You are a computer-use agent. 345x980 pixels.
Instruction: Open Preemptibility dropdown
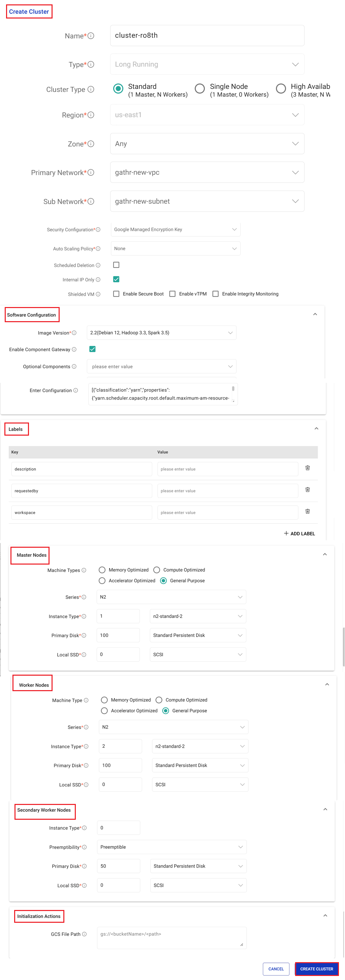(172, 847)
